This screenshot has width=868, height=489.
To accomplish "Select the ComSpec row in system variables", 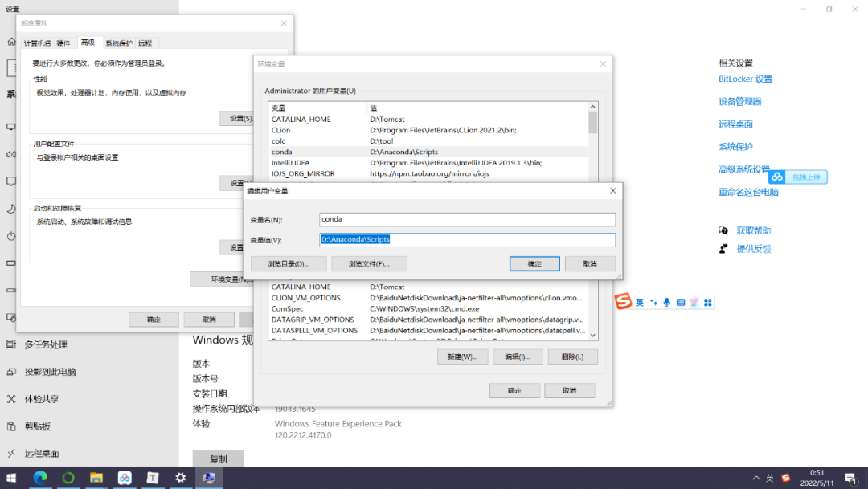I will point(428,308).
